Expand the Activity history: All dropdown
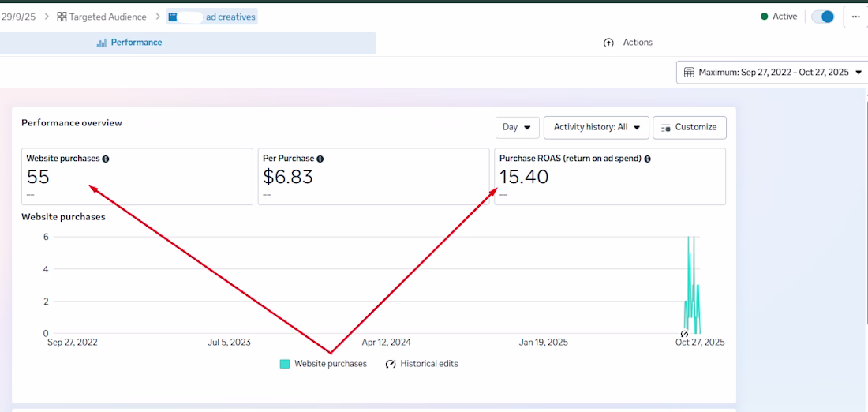 [x=597, y=127]
